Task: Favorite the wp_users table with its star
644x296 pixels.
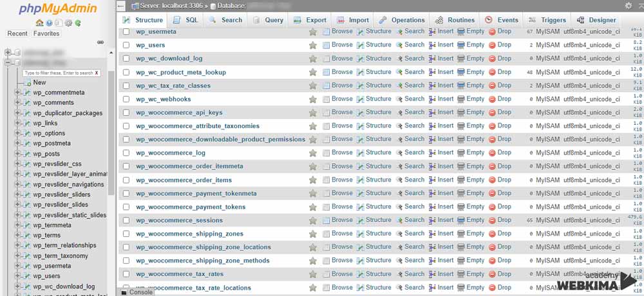Action: pyautogui.click(x=312, y=45)
